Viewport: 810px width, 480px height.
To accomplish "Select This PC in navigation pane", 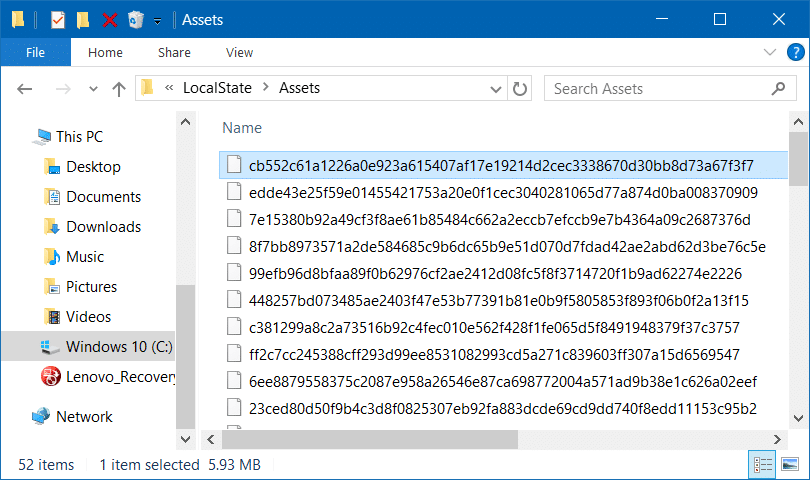I will pos(80,136).
